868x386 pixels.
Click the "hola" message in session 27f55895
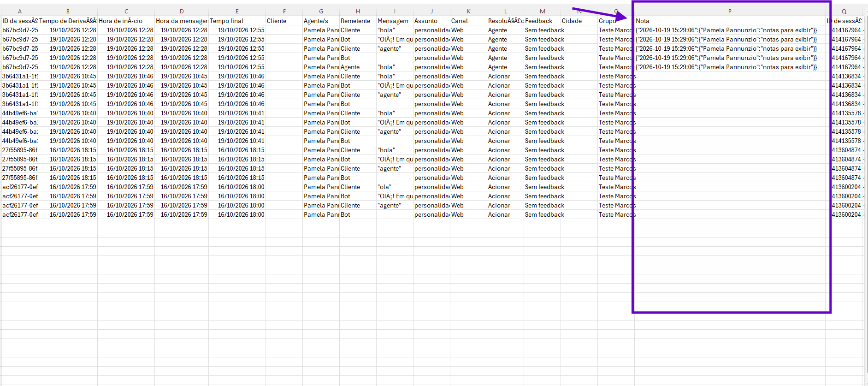pyautogui.click(x=395, y=150)
